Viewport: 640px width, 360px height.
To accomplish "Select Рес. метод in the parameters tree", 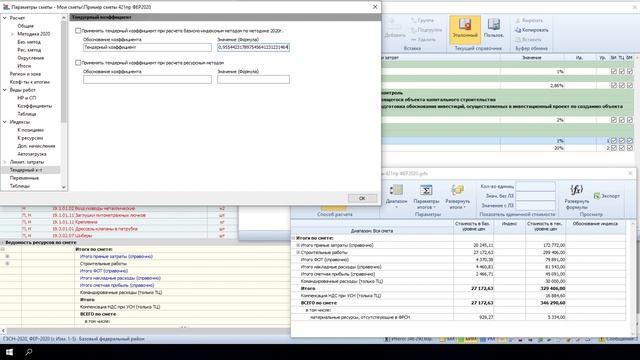I will click(29, 50).
